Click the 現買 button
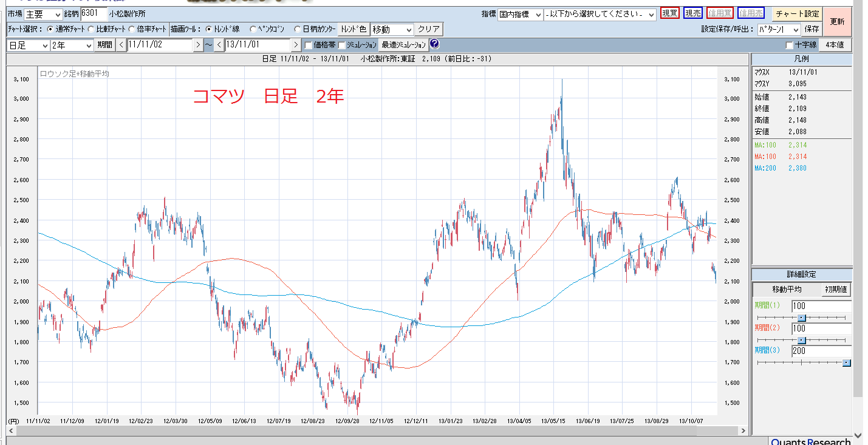Image resolution: width=868 pixels, height=445 pixels. point(669,13)
